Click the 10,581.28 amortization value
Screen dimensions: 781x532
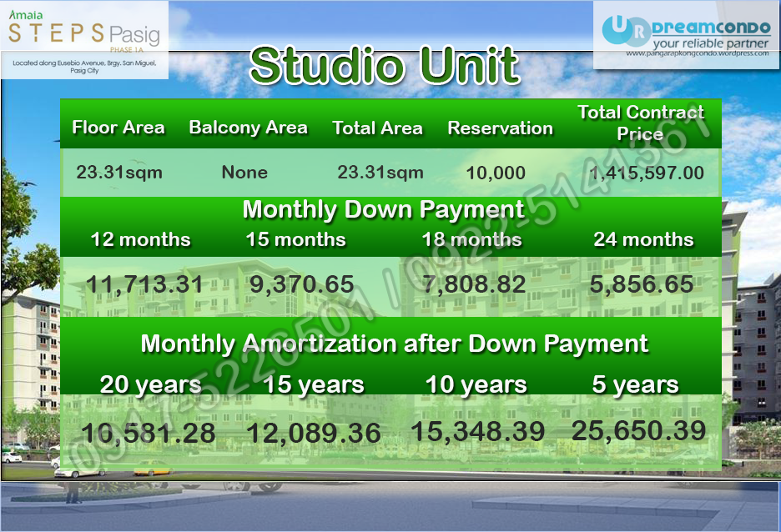tap(149, 433)
